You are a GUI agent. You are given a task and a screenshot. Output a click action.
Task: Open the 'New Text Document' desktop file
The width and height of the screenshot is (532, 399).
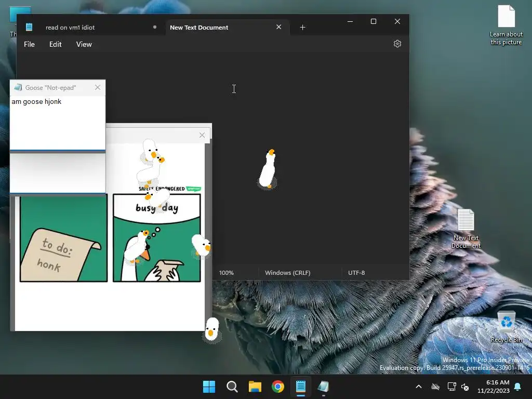point(466,229)
